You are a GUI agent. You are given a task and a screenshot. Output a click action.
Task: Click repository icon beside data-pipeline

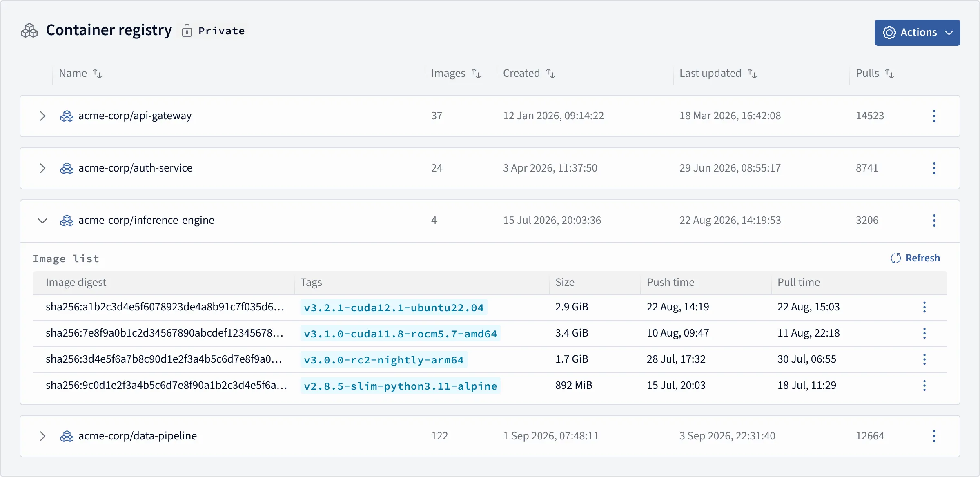pyautogui.click(x=67, y=436)
